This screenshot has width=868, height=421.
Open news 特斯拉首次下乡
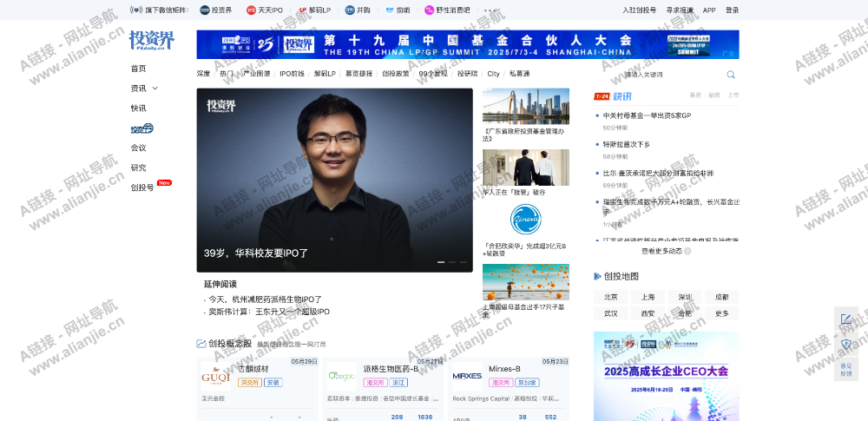click(627, 145)
